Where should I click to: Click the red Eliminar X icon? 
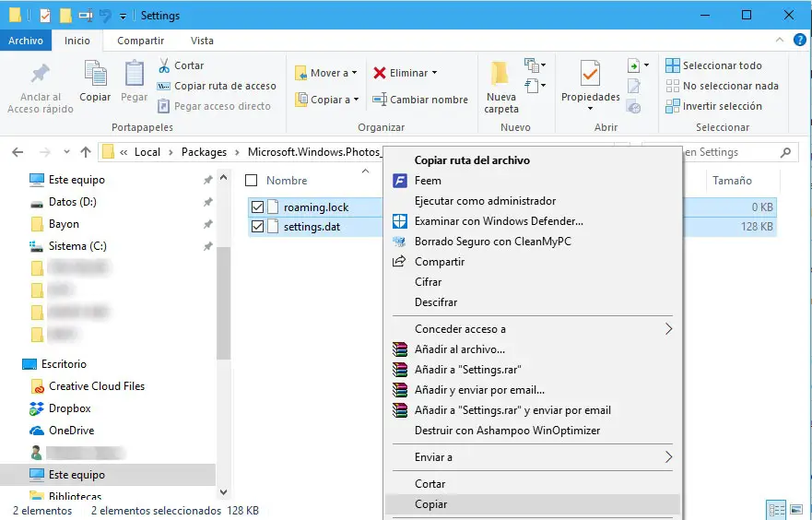tap(380, 73)
